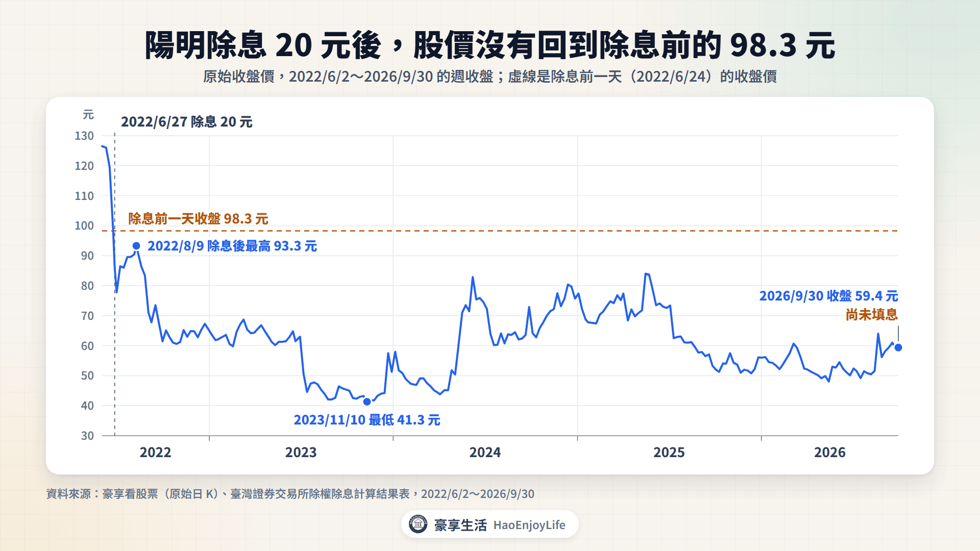The image size is (980, 551).
Task: Click the label 2022/6/27 除息 20 元
Action: tap(186, 122)
